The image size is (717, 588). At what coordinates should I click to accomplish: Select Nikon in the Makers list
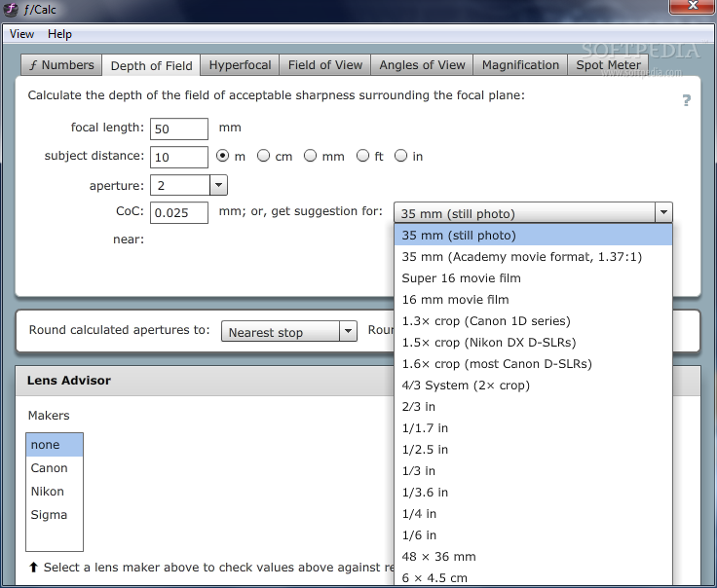pos(55,492)
